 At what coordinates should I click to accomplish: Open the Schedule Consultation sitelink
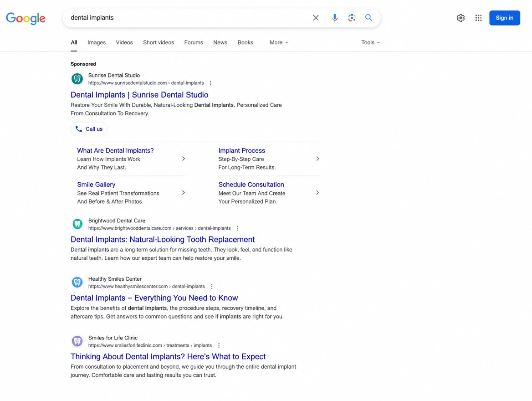[x=251, y=185]
